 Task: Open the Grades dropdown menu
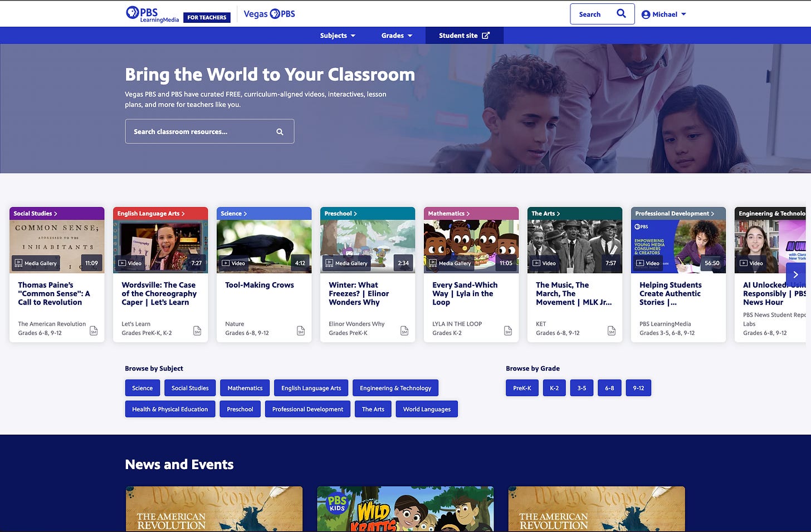coord(397,35)
